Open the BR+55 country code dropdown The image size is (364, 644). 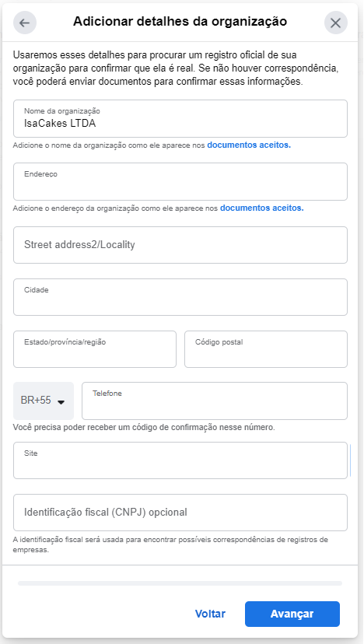44,401
